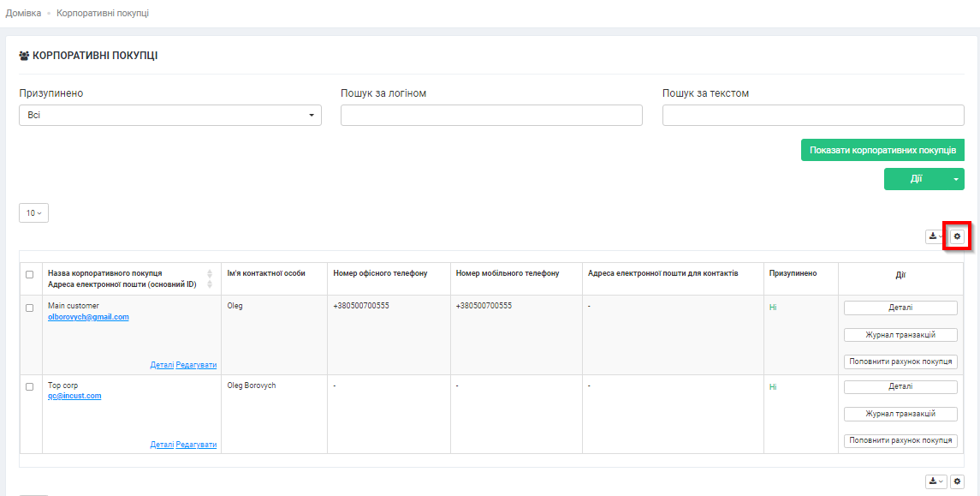Go to Домівка in breadcrumb
This screenshot has width=980, height=496.
tap(23, 13)
